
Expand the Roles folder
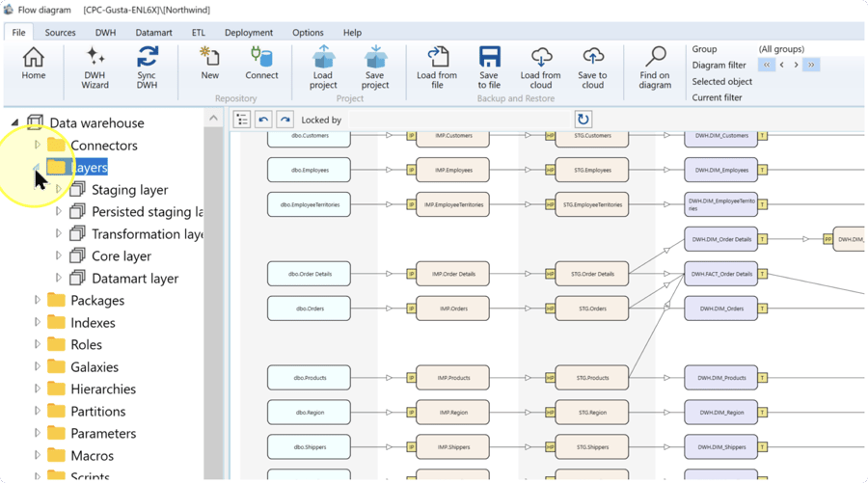(x=37, y=344)
